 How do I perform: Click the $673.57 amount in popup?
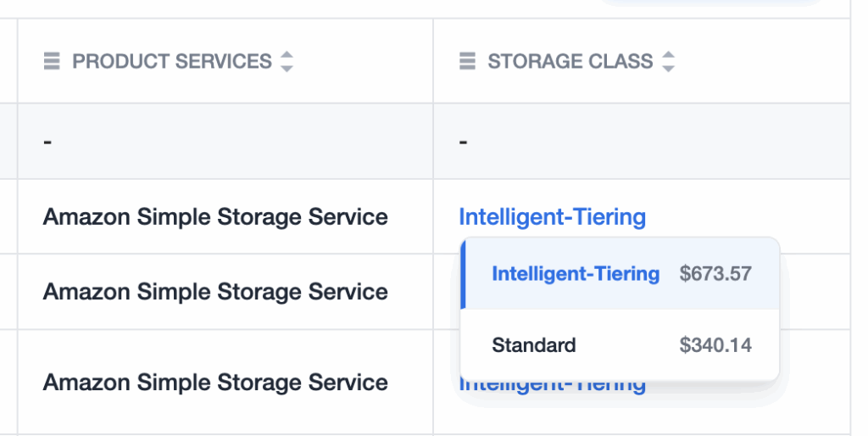point(715,274)
